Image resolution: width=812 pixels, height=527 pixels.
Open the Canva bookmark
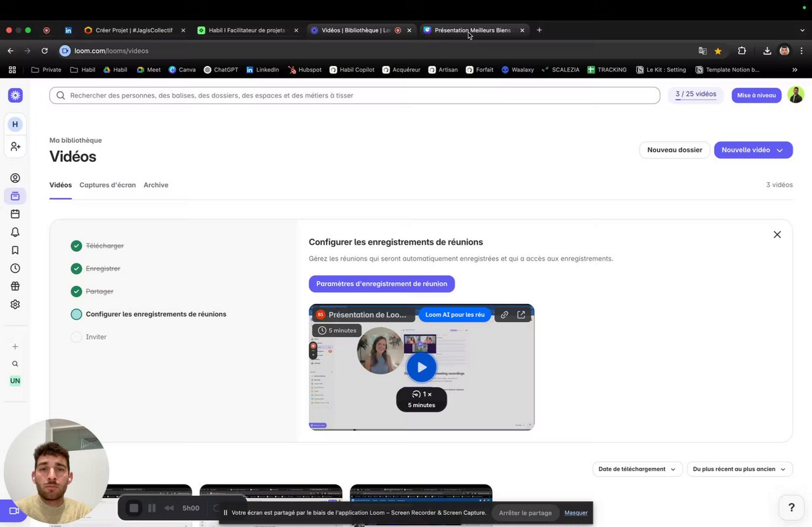[x=182, y=70]
